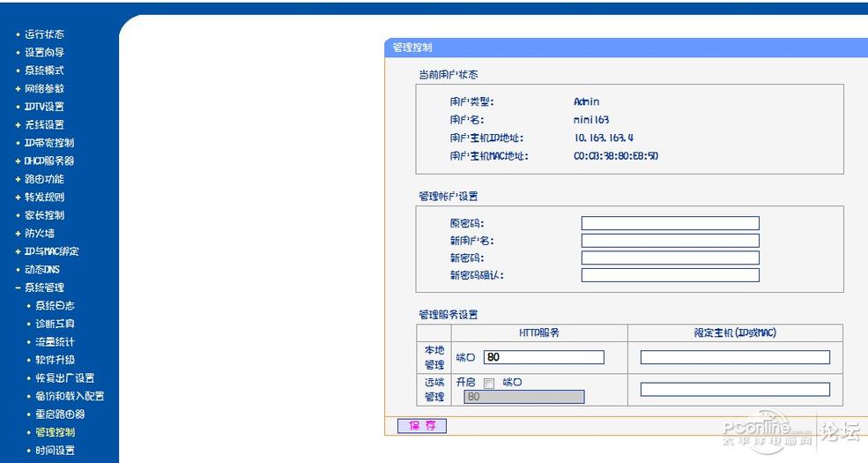Open the 系统模式 menu item
The image size is (868, 463).
44,71
